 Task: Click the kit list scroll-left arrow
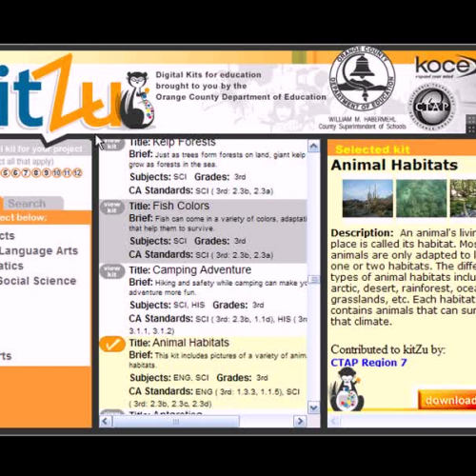[x=106, y=422]
